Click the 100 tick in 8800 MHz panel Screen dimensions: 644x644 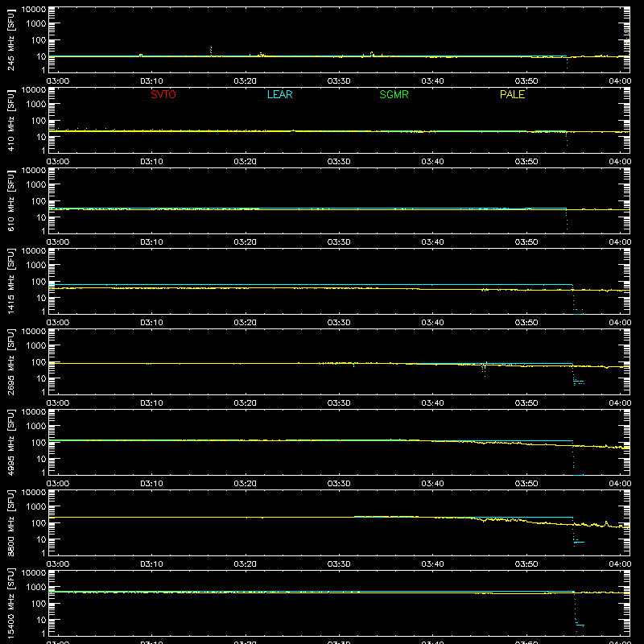click(39, 523)
